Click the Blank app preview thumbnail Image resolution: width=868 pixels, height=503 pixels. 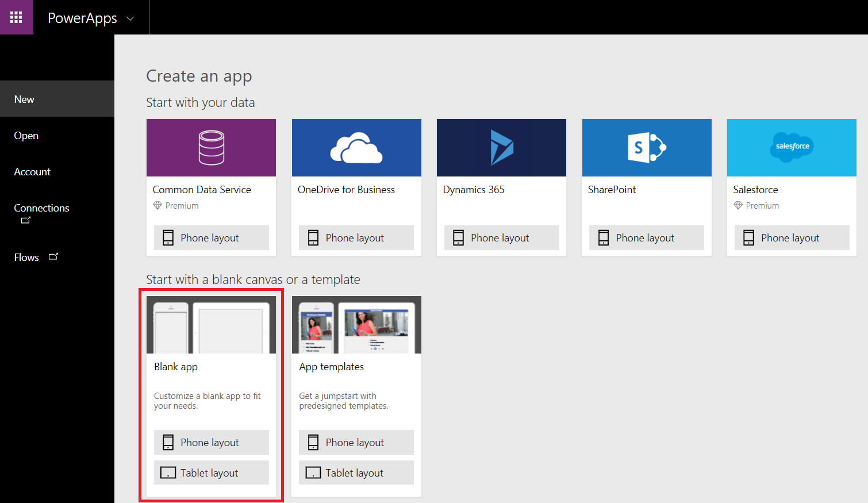coord(211,325)
